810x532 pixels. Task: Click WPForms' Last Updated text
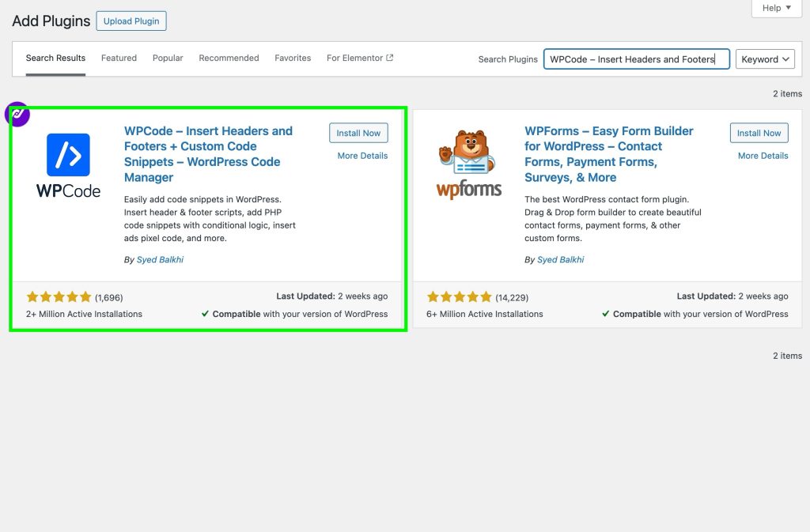tap(732, 296)
